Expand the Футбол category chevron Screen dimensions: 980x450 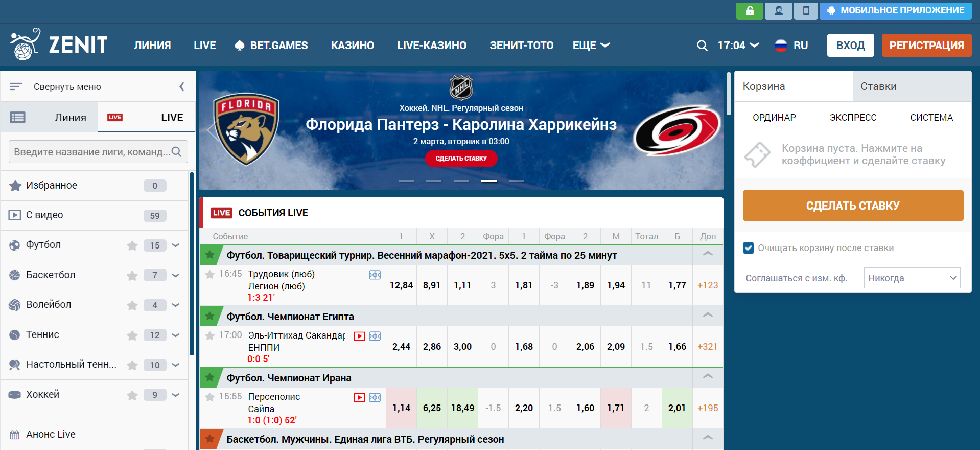[176, 245]
